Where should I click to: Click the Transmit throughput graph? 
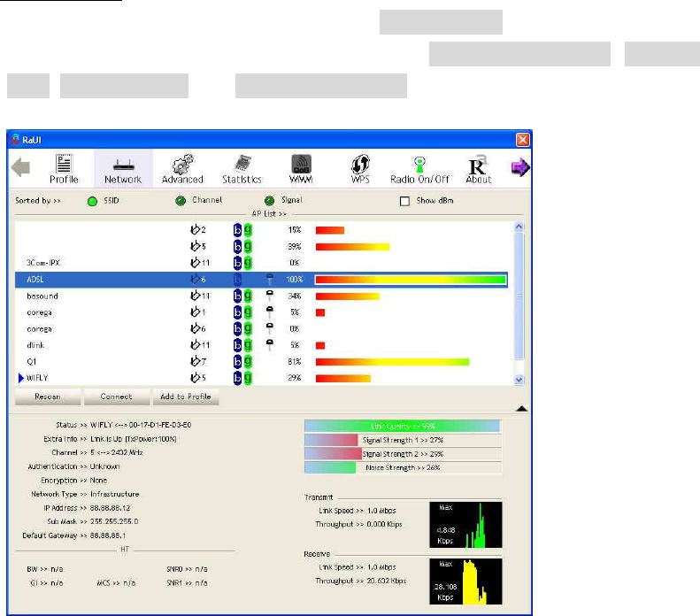click(465, 525)
